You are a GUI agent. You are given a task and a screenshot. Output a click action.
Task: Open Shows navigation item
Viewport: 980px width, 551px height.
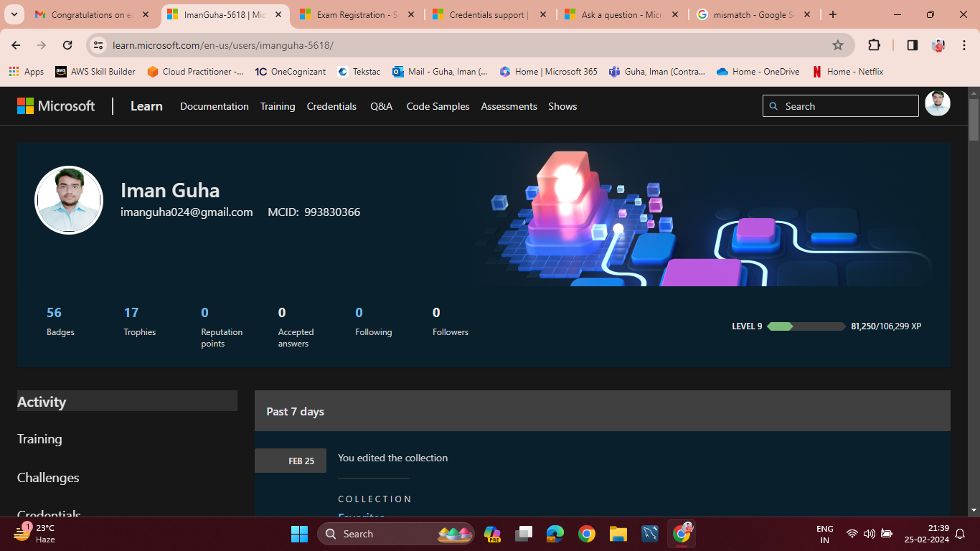tap(562, 106)
